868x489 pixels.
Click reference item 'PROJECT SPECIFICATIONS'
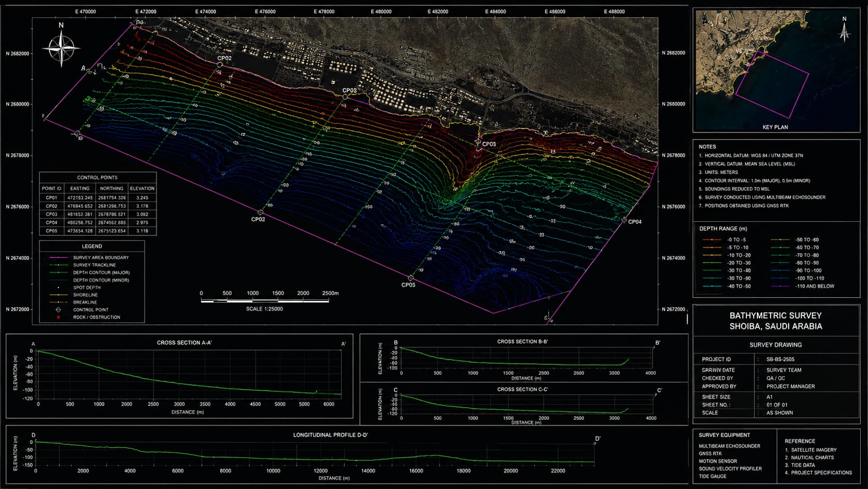point(821,473)
